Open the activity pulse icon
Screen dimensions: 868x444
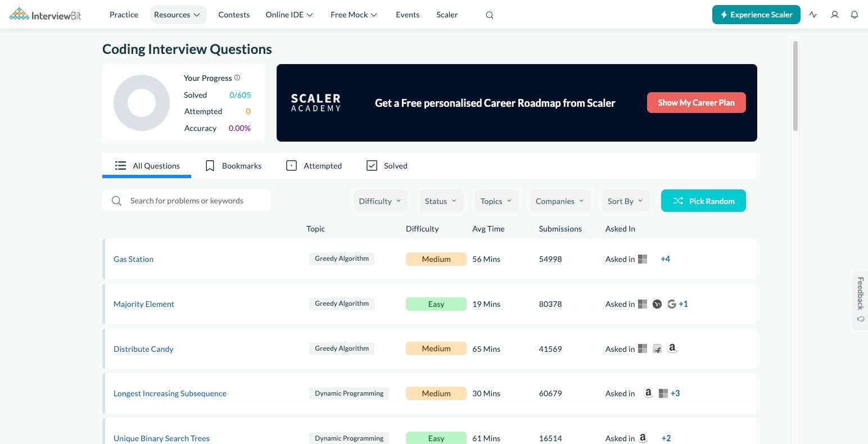(813, 15)
